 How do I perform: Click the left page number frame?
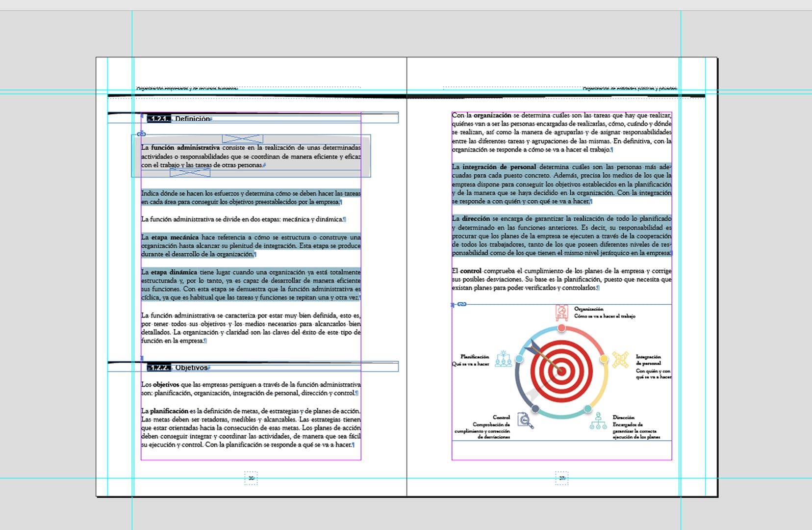[251, 478]
